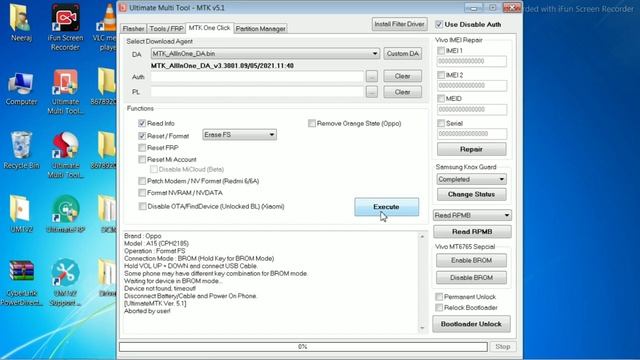Open UMT Support desktop shortcut
Screen dimensions: 640x360
65,283
